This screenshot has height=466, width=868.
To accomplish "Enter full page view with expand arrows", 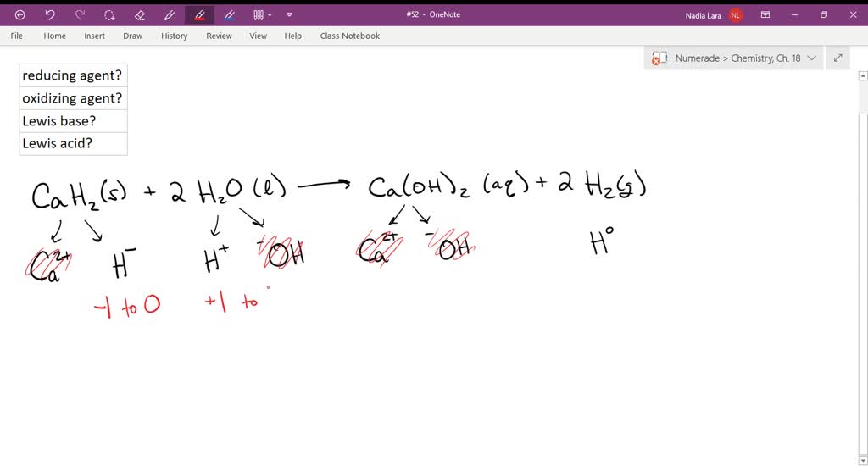I will tap(838, 58).
